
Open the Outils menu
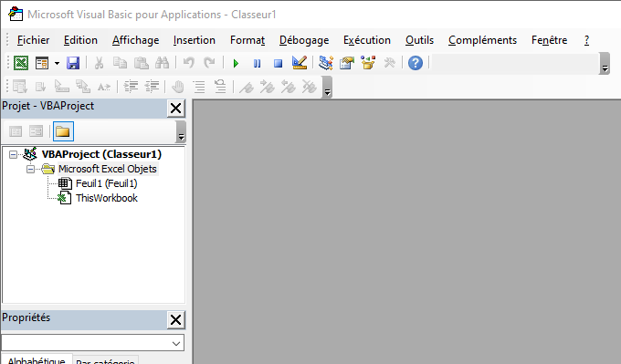tap(419, 40)
